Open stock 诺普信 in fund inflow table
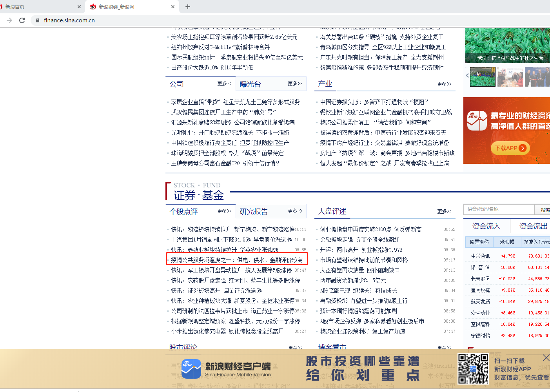The height and width of the screenshot is (392, 550). (480, 267)
